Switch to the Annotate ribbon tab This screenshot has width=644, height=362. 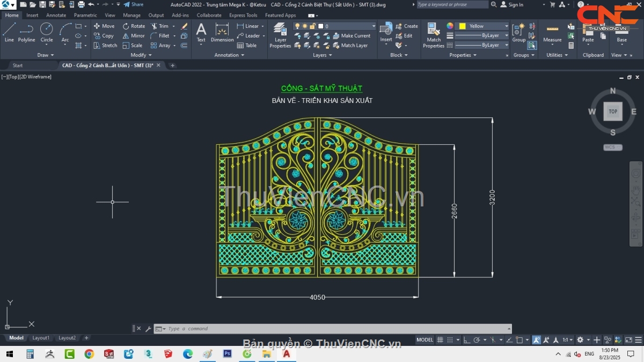(x=56, y=15)
